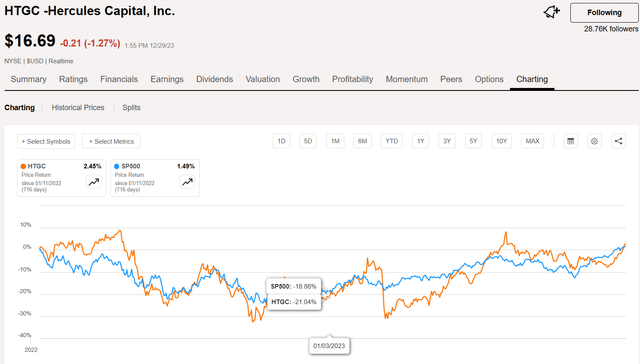Open the Select Metrics dropdown
Image resolution: width=640 pixels, height=364 pixels.
(x=111, y=141)
